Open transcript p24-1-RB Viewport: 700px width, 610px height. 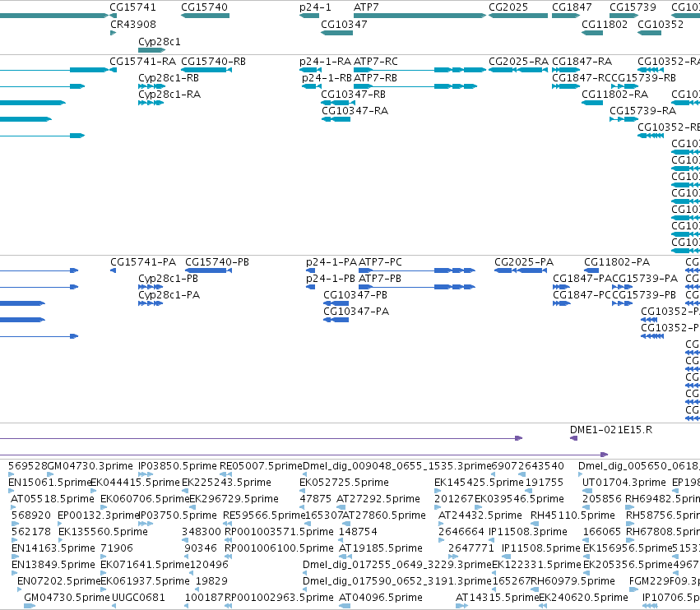point(327,77)
